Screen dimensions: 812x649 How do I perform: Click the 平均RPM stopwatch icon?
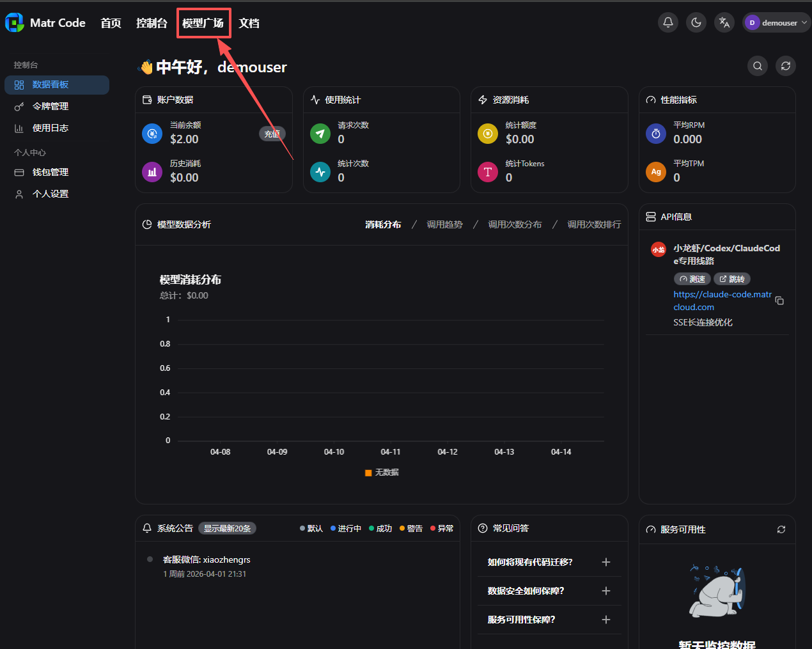point(656,134)
